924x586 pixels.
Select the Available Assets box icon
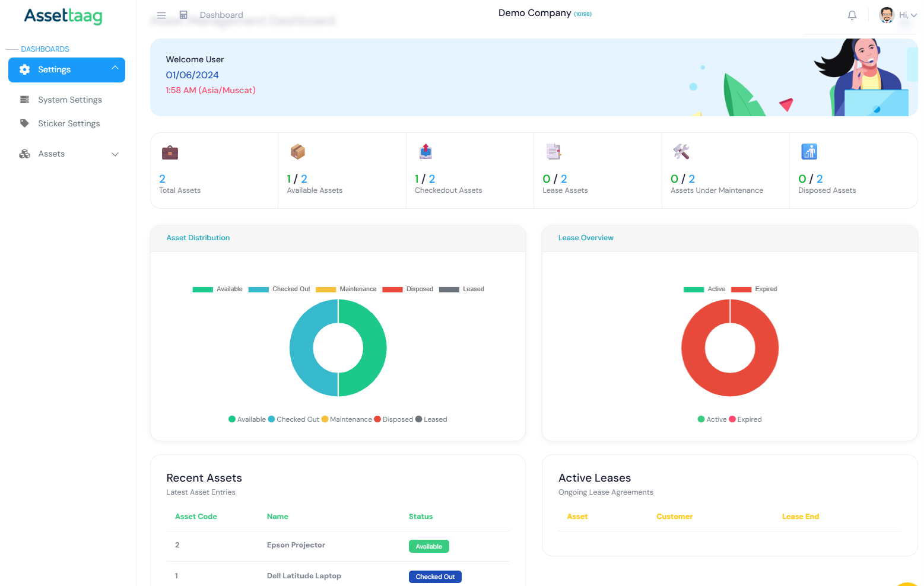tap(297, 152)
